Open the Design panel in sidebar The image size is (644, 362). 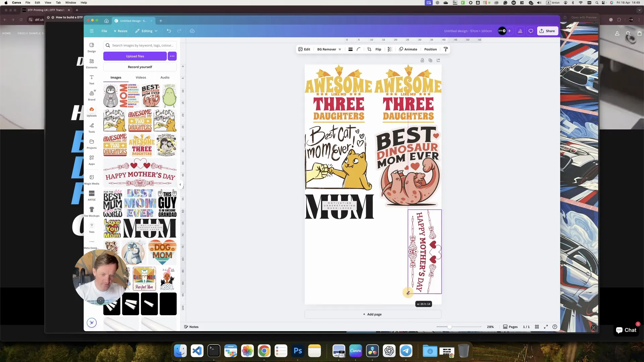point(92,47)
